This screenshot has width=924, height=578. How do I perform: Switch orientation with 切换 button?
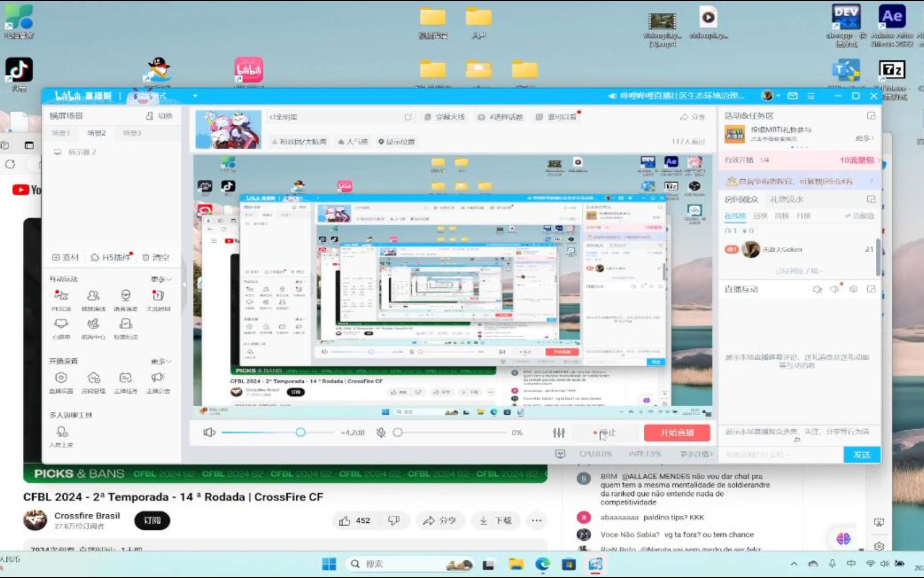click(x=159, y=116)
